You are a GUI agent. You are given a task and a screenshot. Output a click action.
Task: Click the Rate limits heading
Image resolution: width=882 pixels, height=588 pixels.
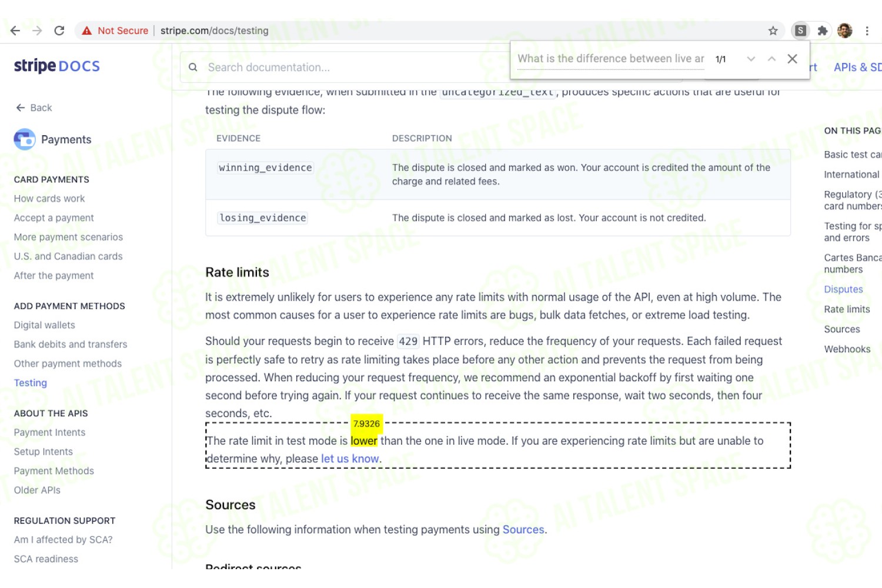click(x=238, y=272)
